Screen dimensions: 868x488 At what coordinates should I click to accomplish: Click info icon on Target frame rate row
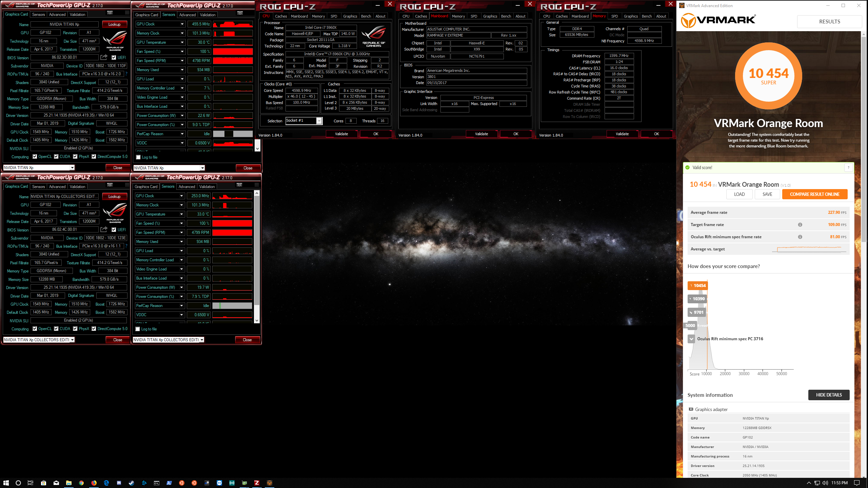point(800,225)
